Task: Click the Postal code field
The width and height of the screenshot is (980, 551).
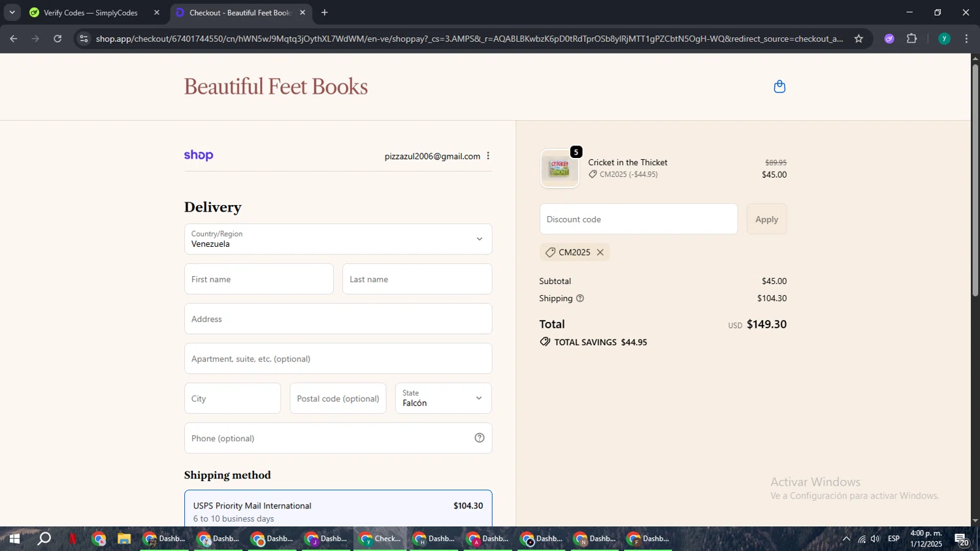Action: coord(338,398)
